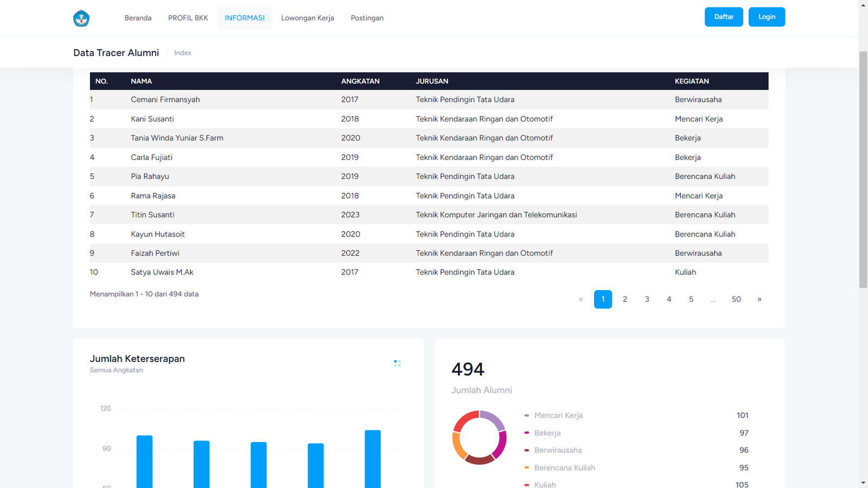Toggle the Berwirausaha legend entry
Screen dimensions: 868x488
point(558,450)
